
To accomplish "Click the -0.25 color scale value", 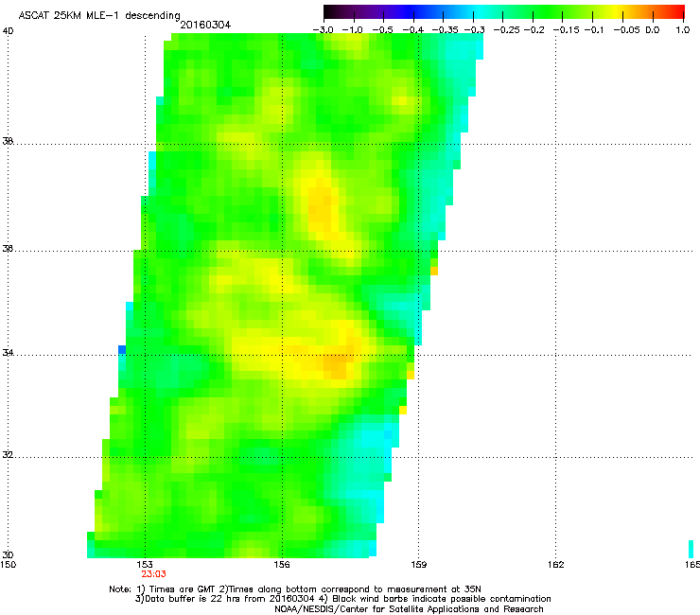I will (x=507, y=30).
